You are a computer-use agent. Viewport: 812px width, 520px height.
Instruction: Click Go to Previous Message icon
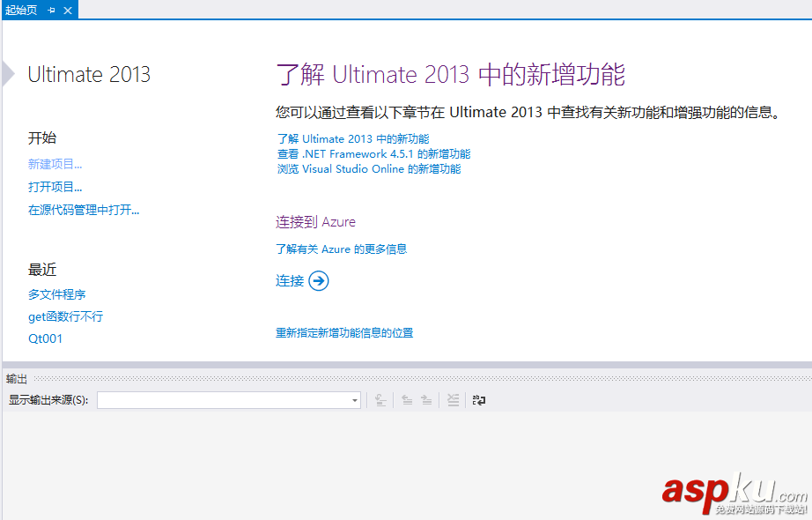pyautogui.click(x=407, y=400)
